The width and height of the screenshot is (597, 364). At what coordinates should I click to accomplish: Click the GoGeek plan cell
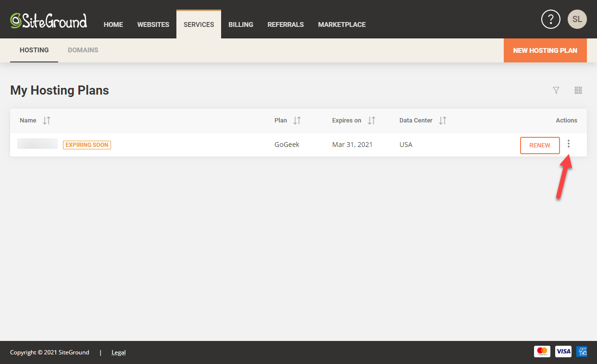[x=287, y=145]
